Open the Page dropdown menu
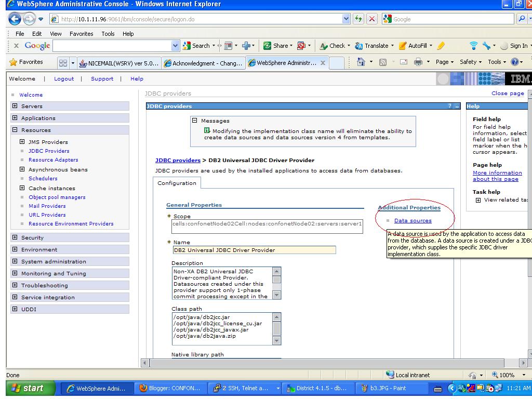 445,62
